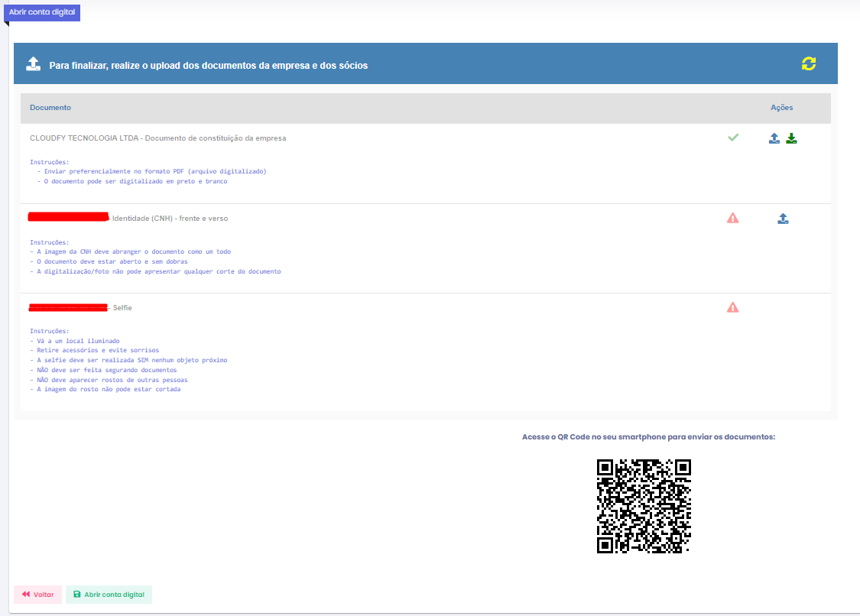This screenshot has height=616, width=860.
Task: Click the Selfie document label
Action: pos(122,307)
